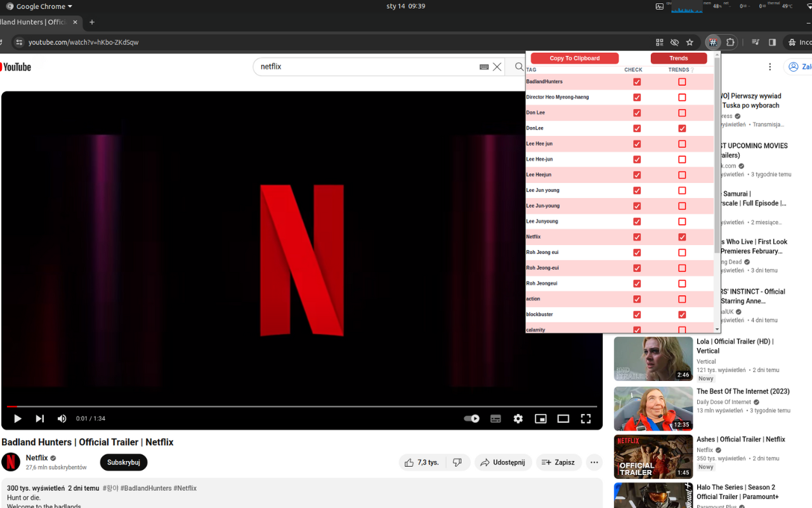Uncheck the CHECK box for BadlandHunters
The image size is (812, 508).
637,82
